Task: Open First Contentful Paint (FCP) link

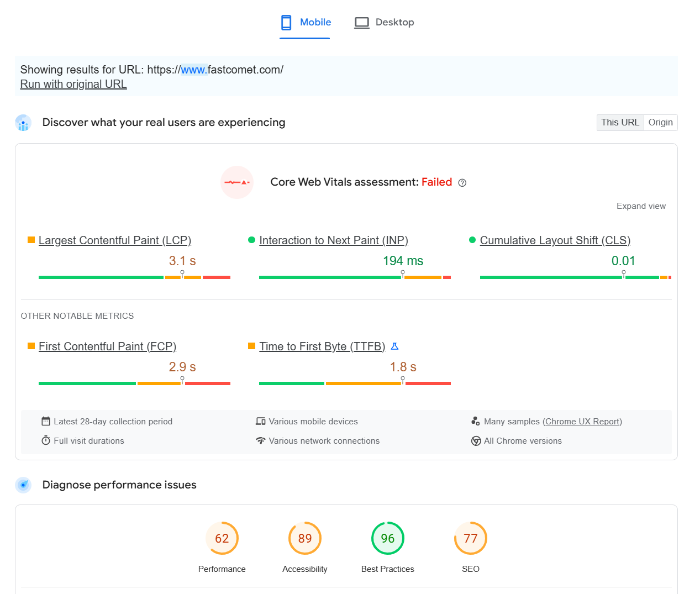Action: (x=107, y=346)
